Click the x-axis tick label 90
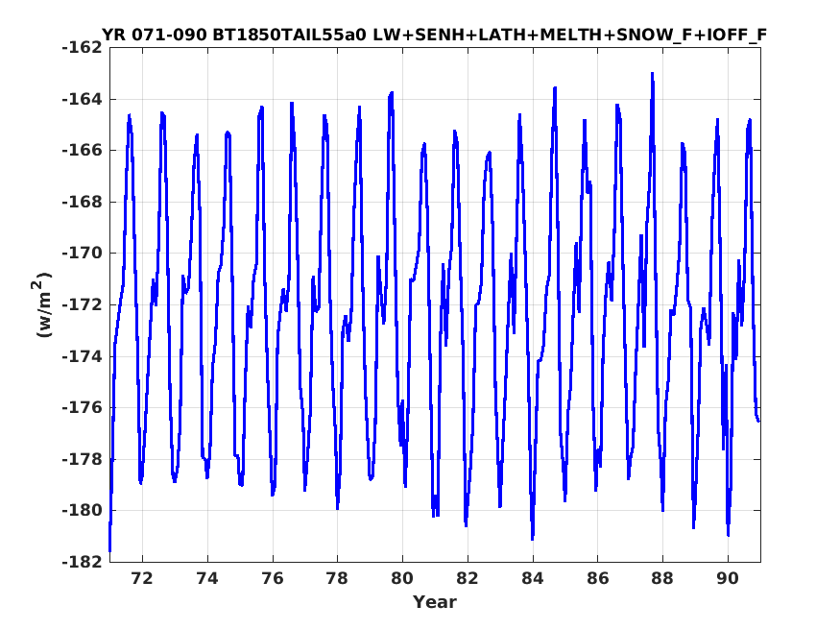The height and width of the screenshot is (630, 840). pyautogui.click(x=728, y=578)
